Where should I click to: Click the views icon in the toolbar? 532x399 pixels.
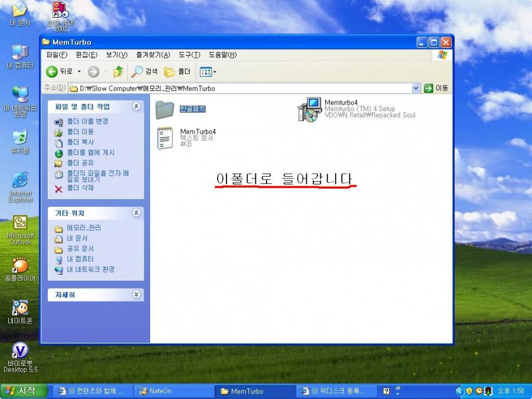click(206, 72)
